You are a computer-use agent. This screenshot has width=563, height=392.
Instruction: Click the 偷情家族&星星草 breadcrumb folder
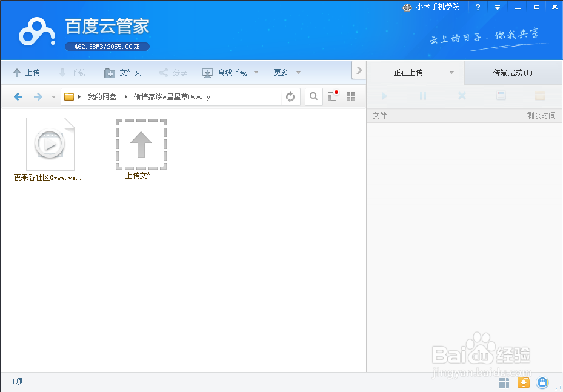click(x=176, y=97)
